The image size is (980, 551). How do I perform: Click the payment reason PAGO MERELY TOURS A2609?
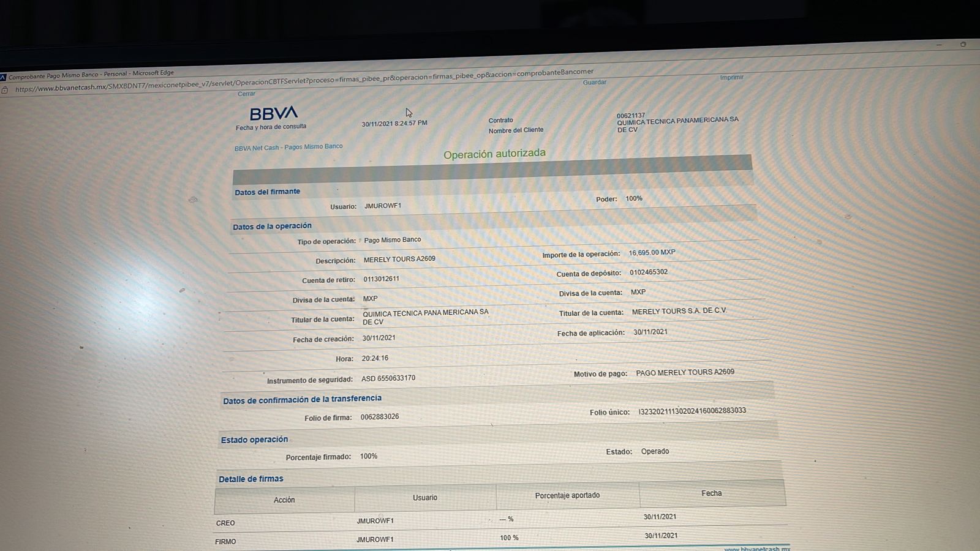click(685, 372)
